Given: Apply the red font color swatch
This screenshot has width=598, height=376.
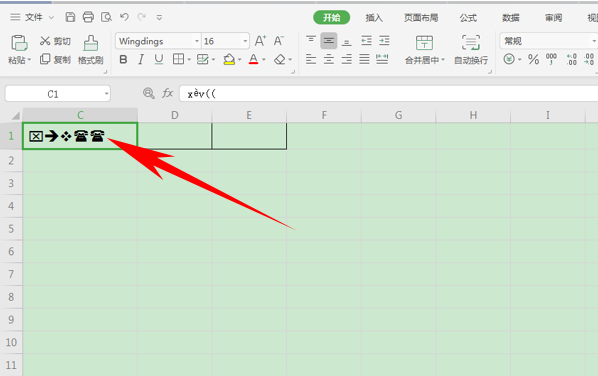Looking at the screenshot, I should coord(253,59).
